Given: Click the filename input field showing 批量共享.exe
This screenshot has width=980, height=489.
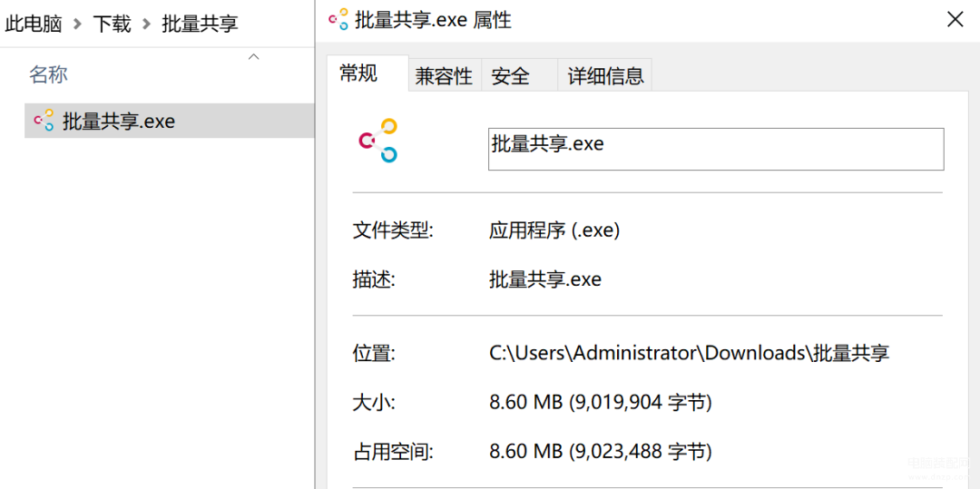Looking at the screenshot, I should tap(716, 150).
